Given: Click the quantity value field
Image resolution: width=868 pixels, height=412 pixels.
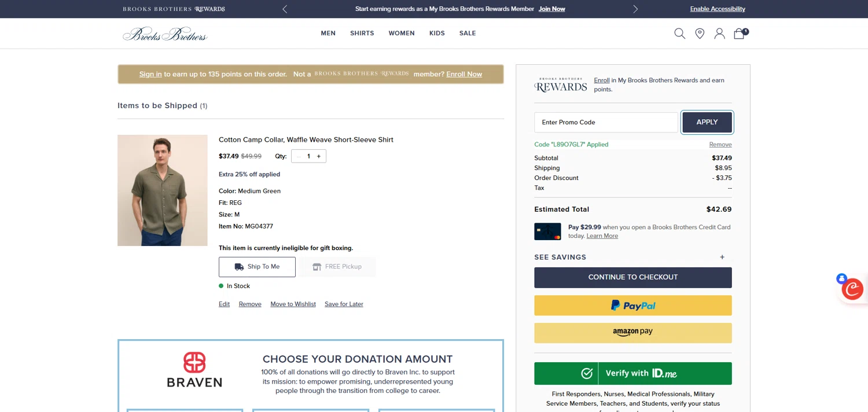Looking at the screenshot, I should tap(308, 156).
